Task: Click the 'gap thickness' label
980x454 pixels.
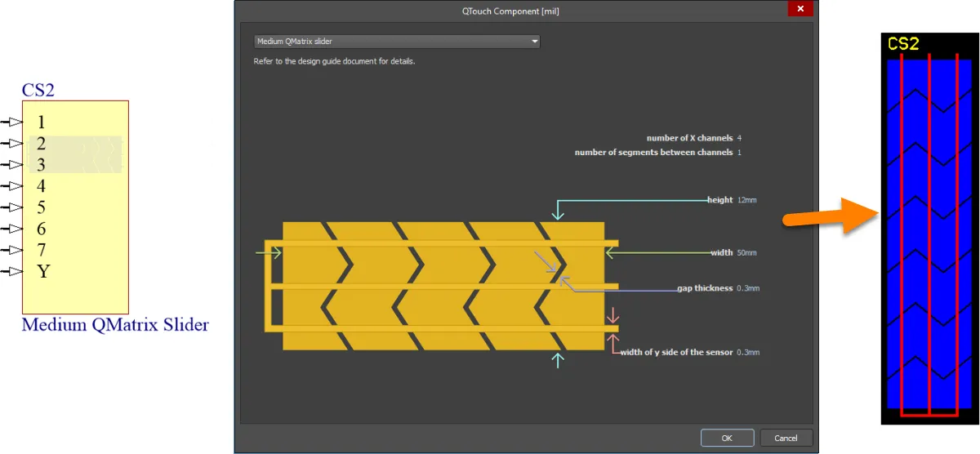Action: [x=705, y=288]
